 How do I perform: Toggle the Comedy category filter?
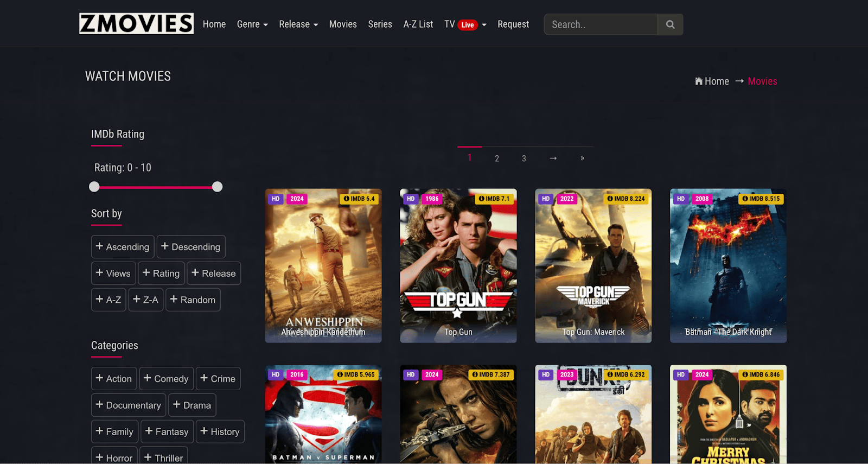[166, 379]
